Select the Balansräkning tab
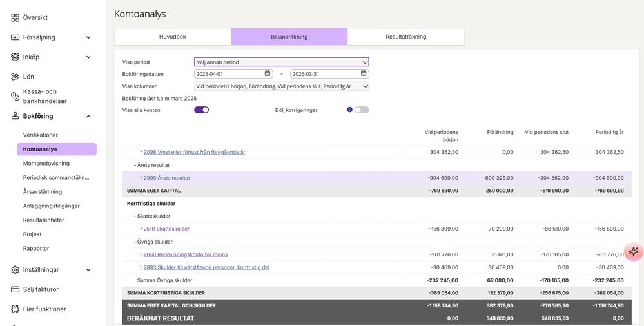This screenshot has height=326, width=644. point(289,37)
